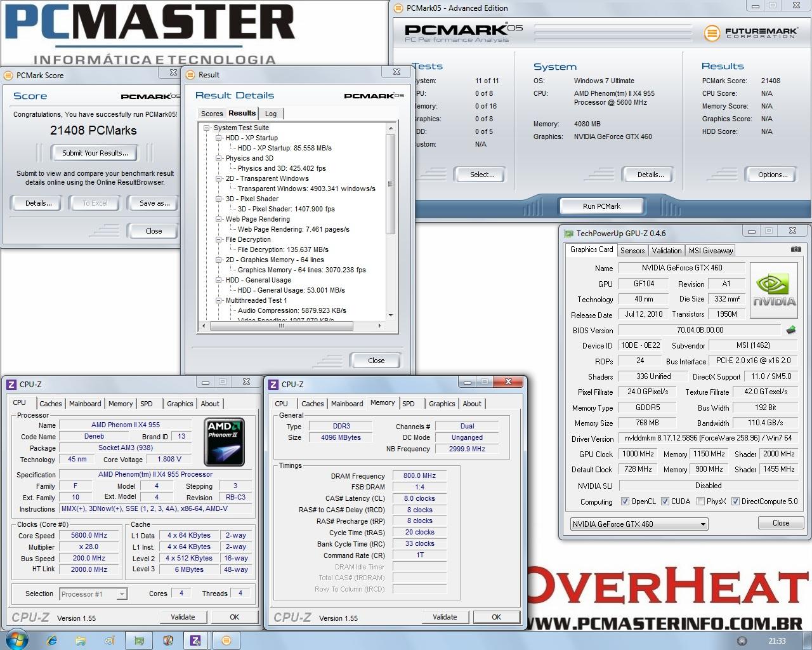Click the Options... button under Results
The height and width of the screenshot is (650, 812).
(773, 175)
